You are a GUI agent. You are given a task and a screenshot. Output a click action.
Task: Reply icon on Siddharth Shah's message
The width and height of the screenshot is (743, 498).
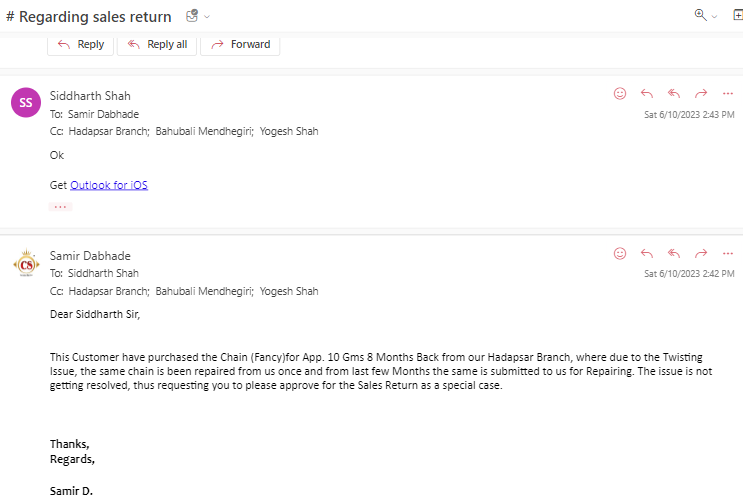pos(647,93)
